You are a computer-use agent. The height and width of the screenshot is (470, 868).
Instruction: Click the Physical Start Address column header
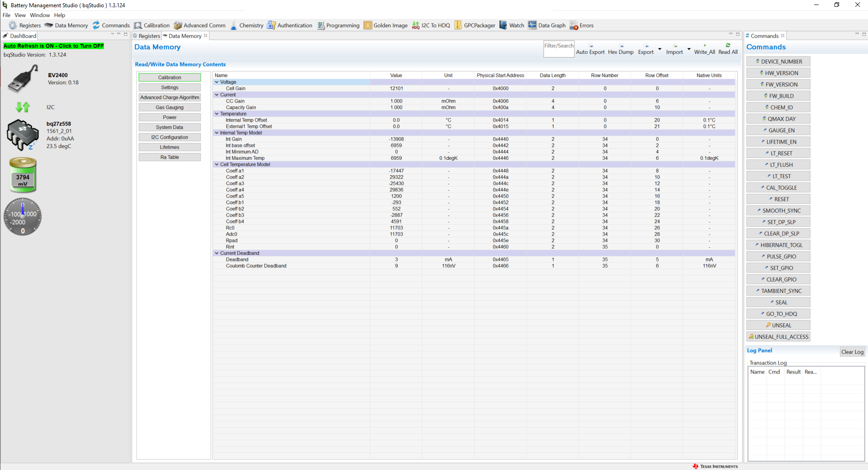click(500, 75)
